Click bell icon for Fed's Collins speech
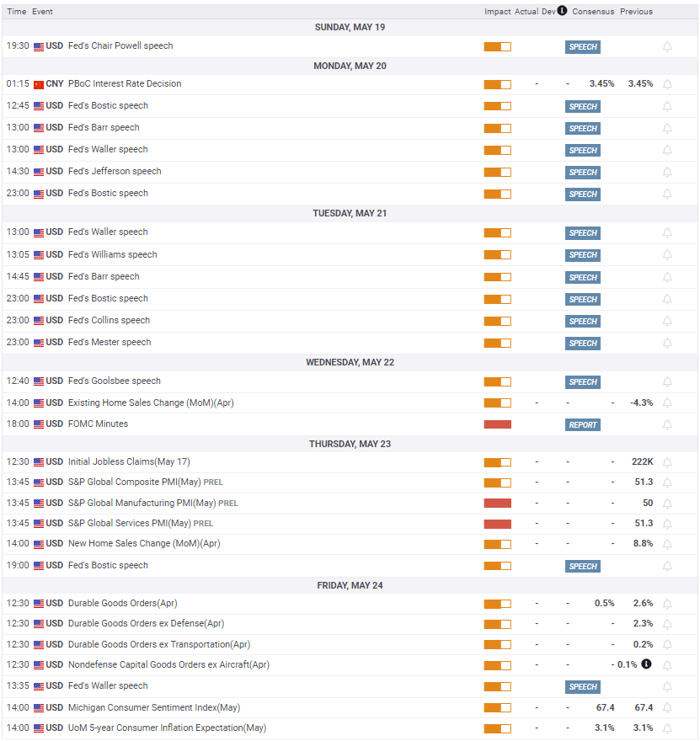This screenshot has height=741, width=700. click(x=667, y=322)
